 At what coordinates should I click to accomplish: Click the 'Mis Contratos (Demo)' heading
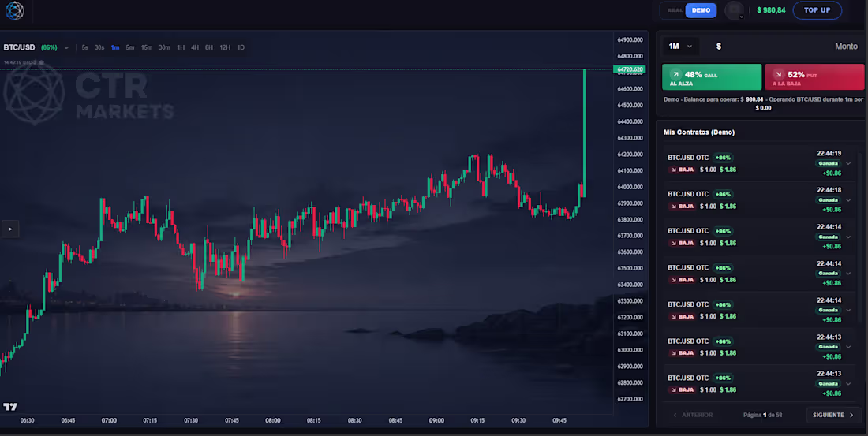pyautogui.click(x=698, y=132)
